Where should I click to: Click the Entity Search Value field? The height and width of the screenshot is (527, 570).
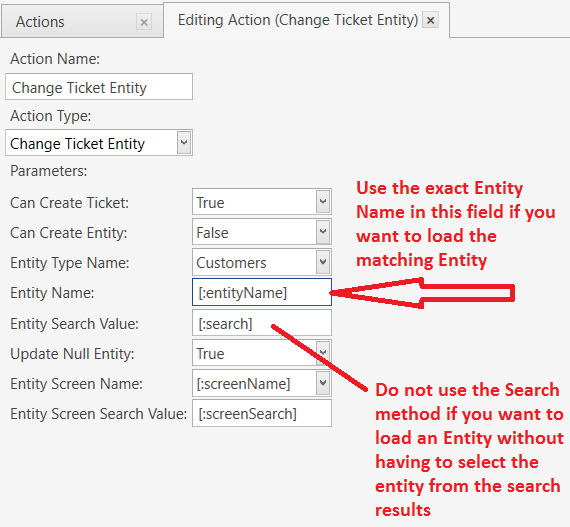coord(262,323)
